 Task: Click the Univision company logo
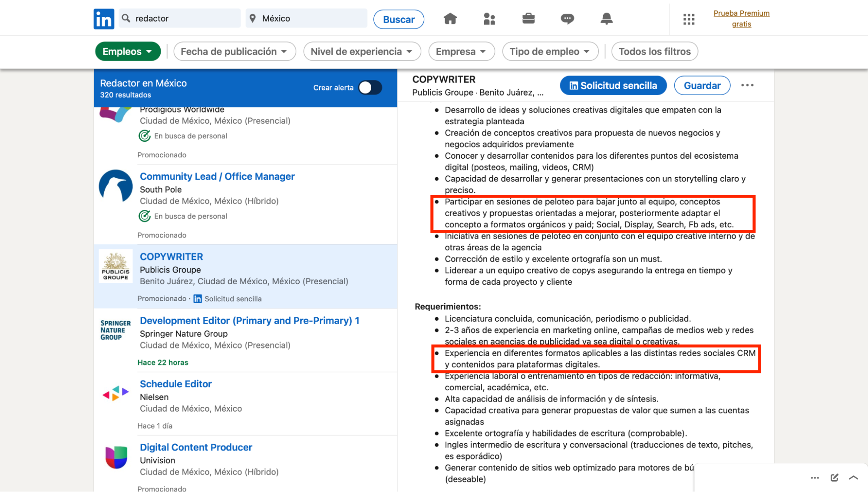click(x=116, y=457)
